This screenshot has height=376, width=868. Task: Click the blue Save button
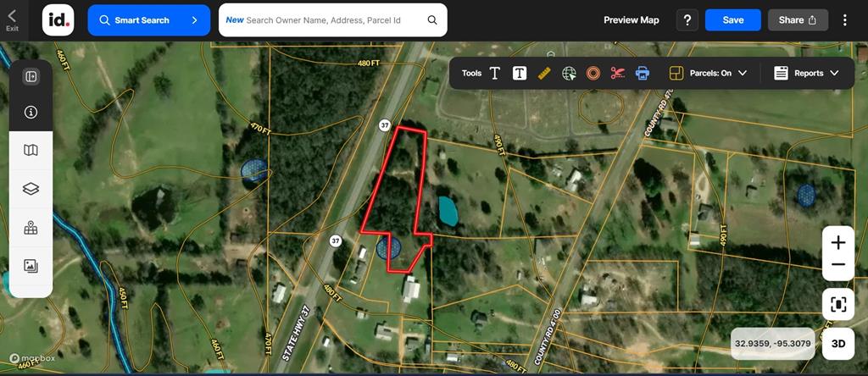pyautogui.click(x=733, y=20)
